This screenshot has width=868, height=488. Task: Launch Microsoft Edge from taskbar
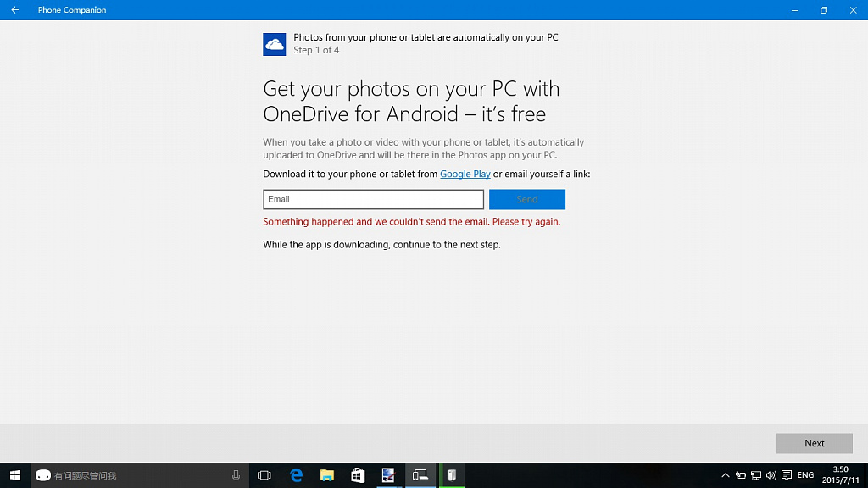296,475
